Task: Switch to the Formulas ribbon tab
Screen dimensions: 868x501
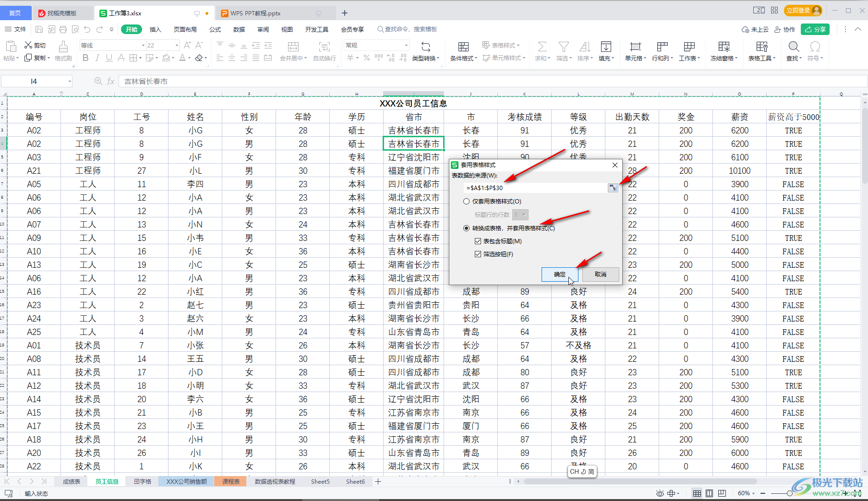Action: pyautogui.click(x=215, y=29)
